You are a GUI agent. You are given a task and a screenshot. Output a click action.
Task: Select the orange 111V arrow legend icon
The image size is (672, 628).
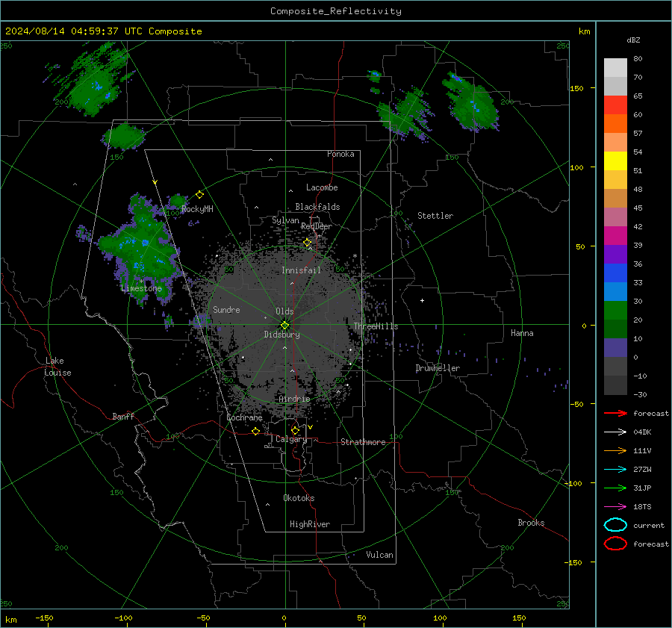(615, 450)
